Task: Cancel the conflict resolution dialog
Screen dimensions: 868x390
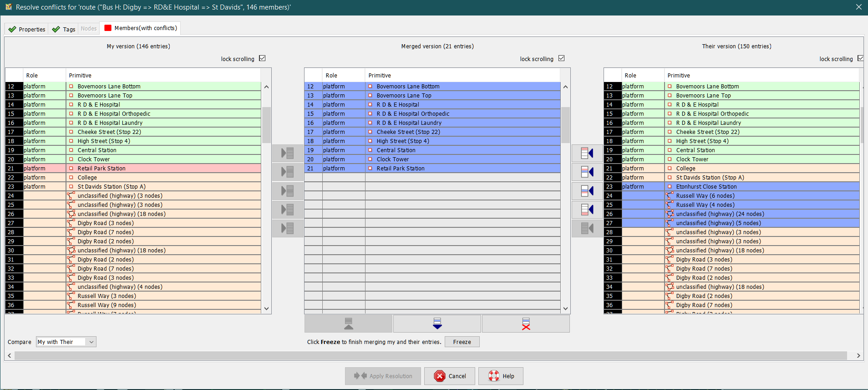Action: (450, 376)
